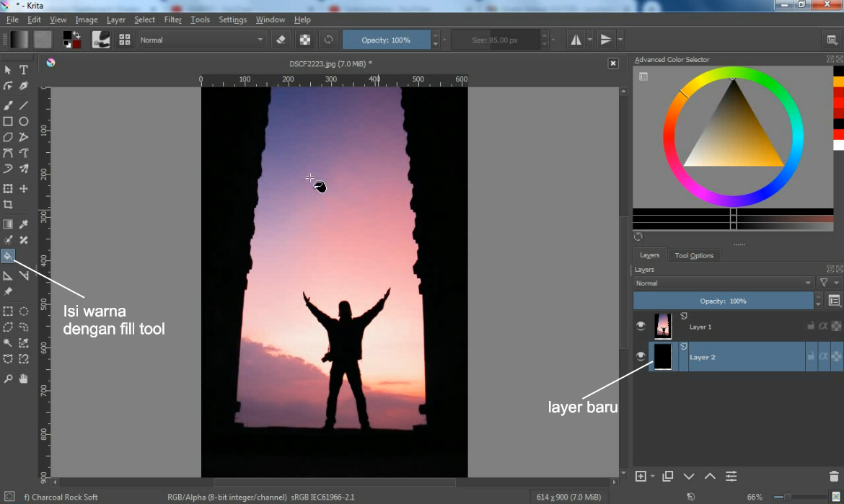Open the Advanced Color Selector settings icon

click(642, 77)
